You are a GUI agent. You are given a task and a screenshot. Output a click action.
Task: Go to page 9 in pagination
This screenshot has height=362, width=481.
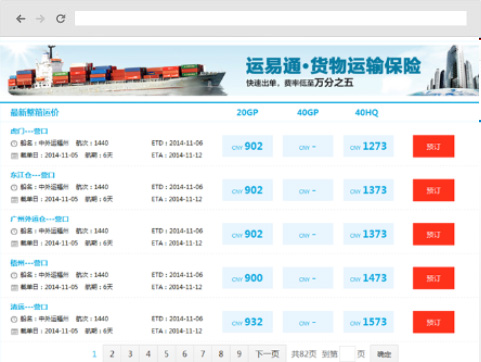(x=239, y=354)
